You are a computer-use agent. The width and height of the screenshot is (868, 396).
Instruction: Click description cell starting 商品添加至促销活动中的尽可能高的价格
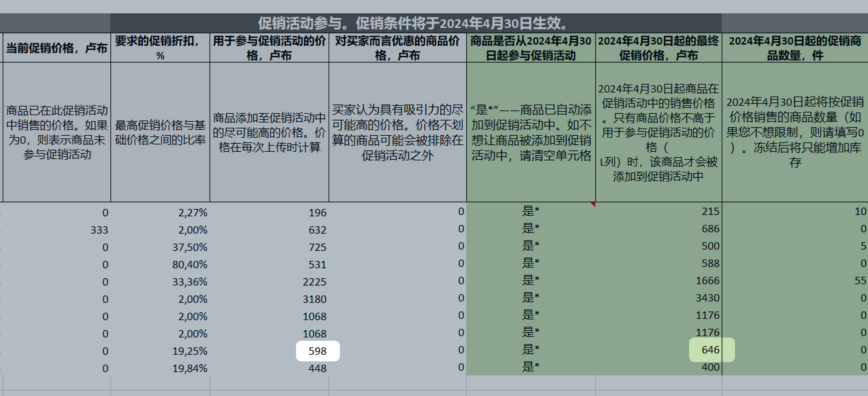[269, 132]
